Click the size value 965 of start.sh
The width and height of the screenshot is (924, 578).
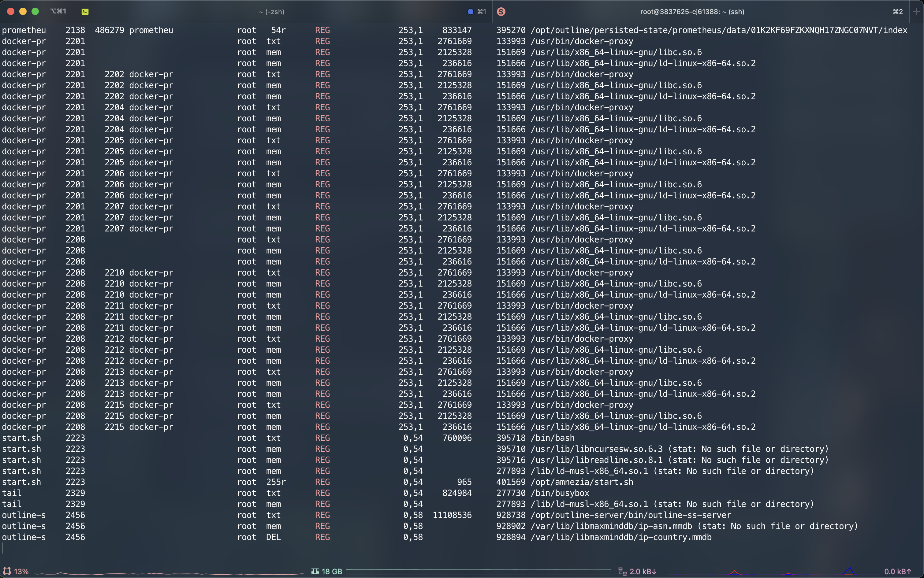(x=464, y=482)
